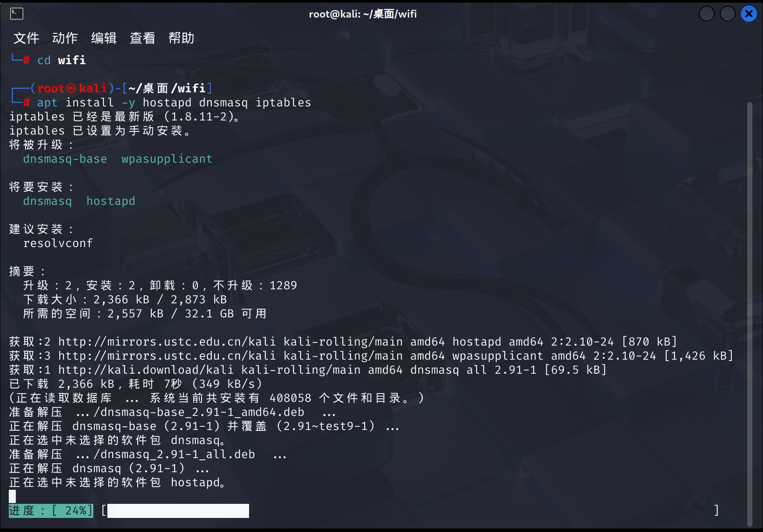Click the apt install command line

(x=174, y=102)
